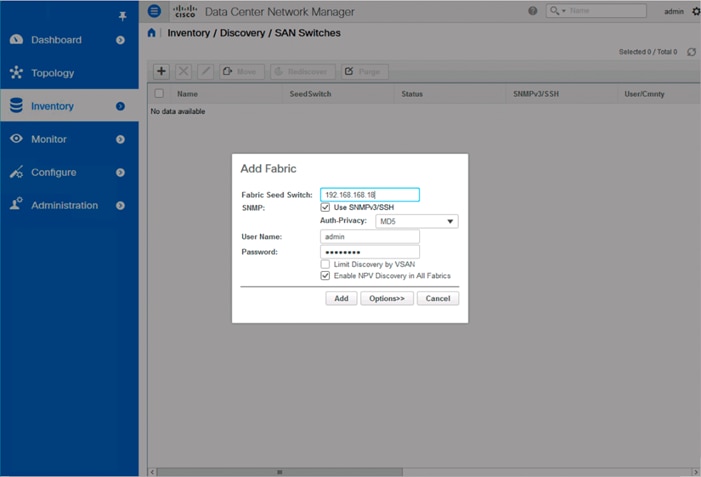701x477 pixels.
Task: Click the refresh table icon
Action: coord(691,52)
